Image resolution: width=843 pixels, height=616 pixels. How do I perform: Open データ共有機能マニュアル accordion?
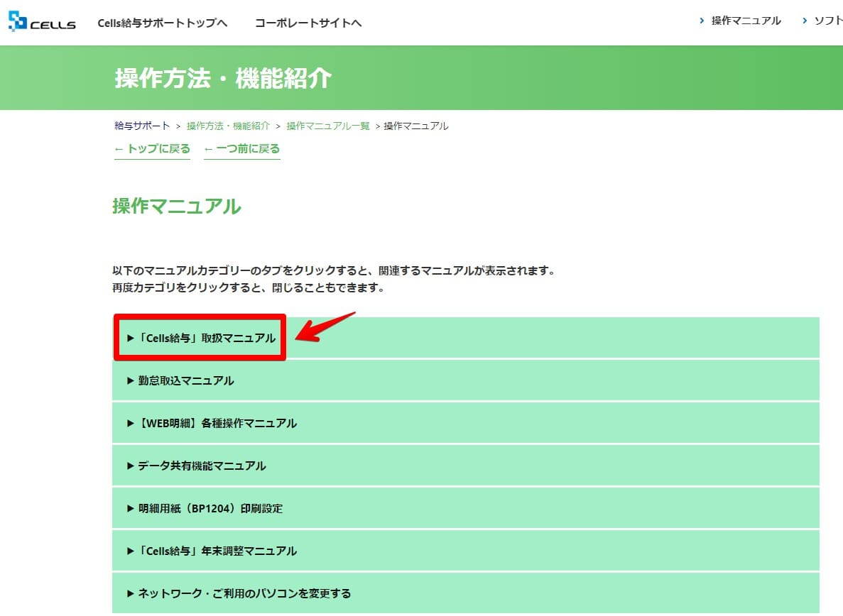[202, 466]
